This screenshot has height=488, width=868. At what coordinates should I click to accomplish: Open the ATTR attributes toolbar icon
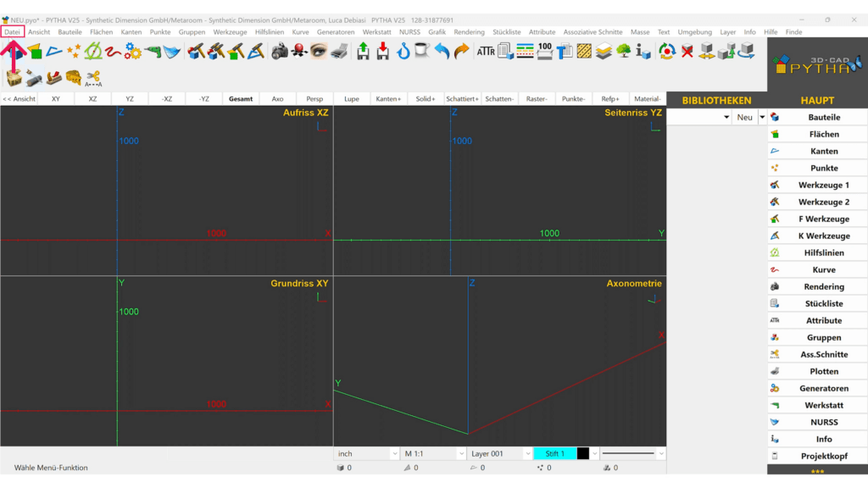[486, 52]
